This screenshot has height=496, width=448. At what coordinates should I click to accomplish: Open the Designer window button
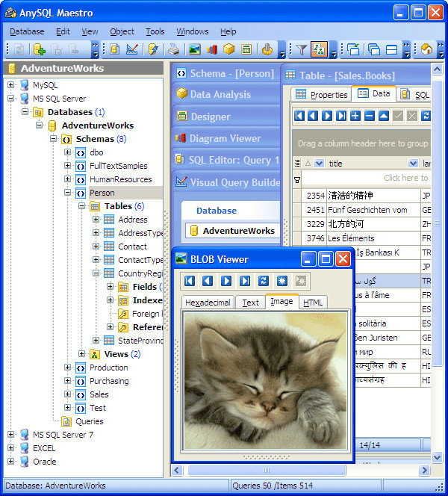226,117
